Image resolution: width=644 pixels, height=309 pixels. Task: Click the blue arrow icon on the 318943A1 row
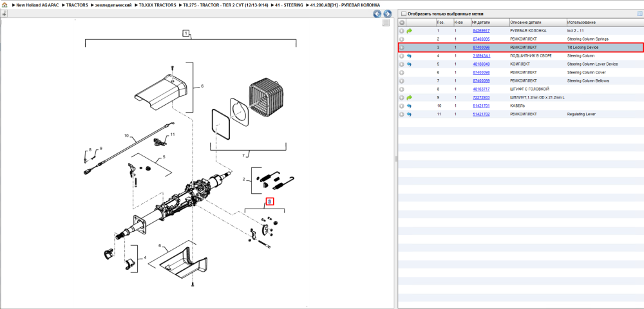coord(409,56)
